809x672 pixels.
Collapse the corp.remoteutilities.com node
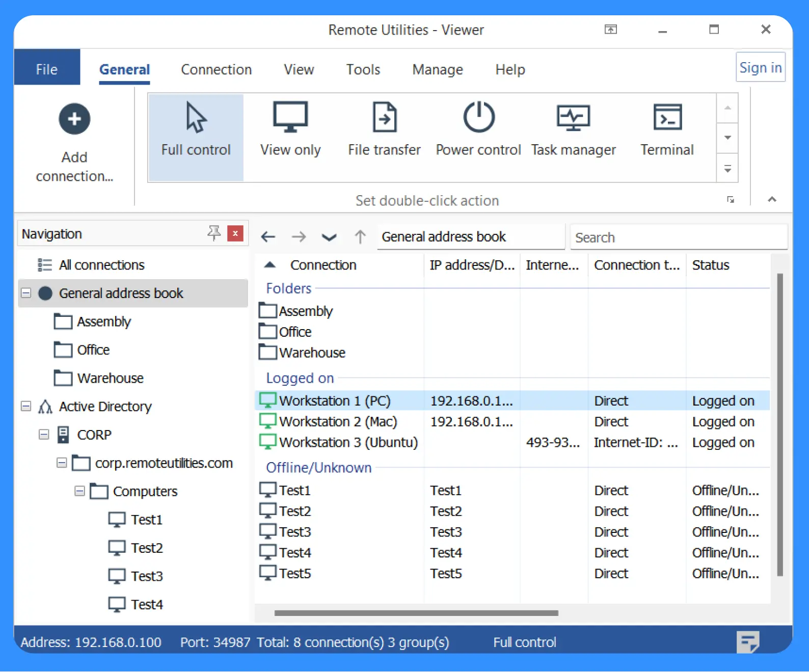pos(62,463)
